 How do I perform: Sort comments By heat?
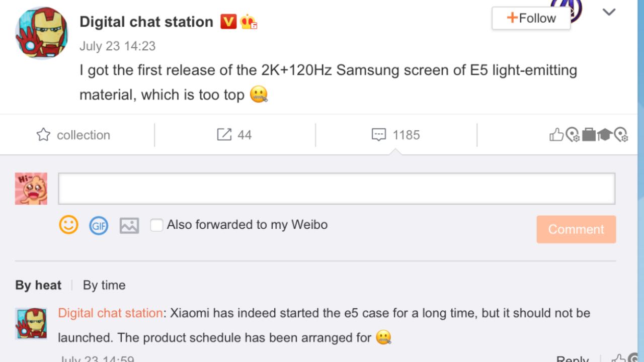38,285
